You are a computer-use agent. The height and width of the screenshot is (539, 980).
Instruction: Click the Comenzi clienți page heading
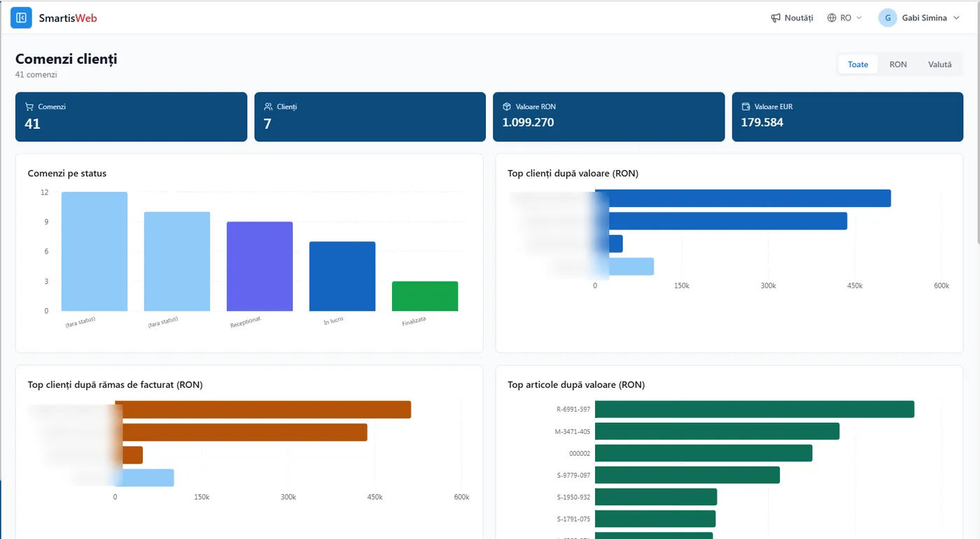[66, 59]
